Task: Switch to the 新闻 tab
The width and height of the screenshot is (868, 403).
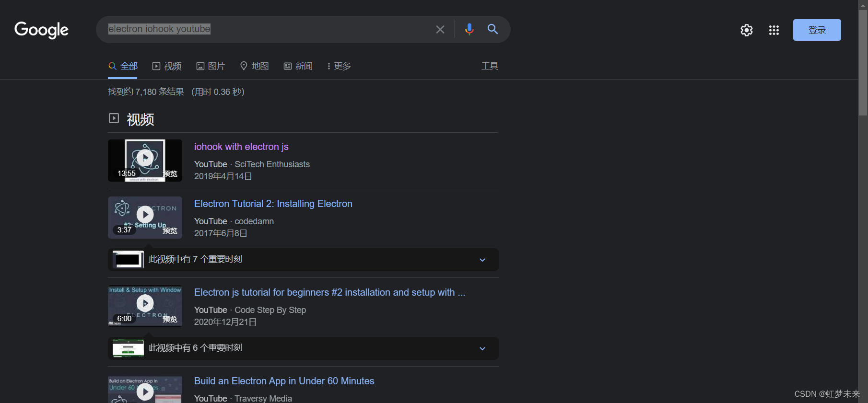Action: 298,66
